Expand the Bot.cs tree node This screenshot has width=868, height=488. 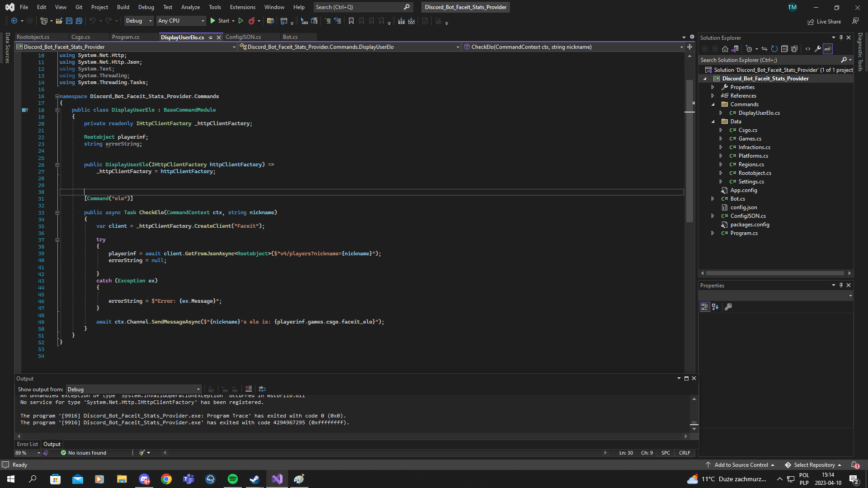pos(713,199)
